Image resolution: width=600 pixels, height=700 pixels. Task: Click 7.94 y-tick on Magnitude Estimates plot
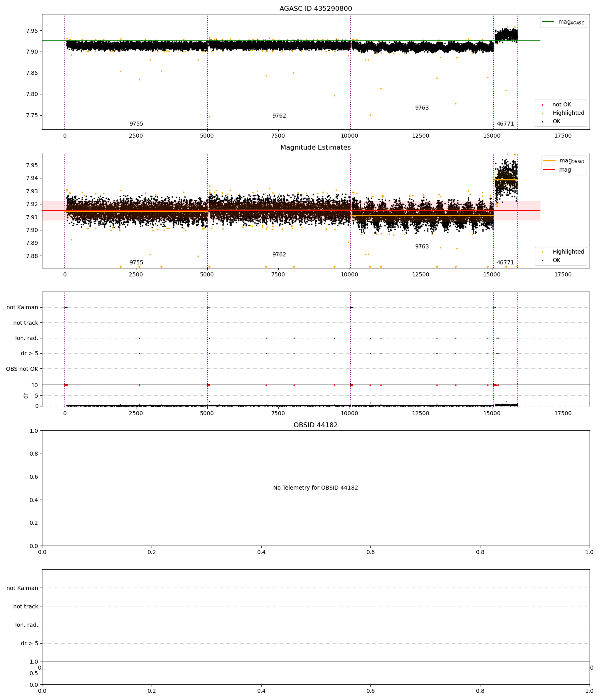point(32,178)
